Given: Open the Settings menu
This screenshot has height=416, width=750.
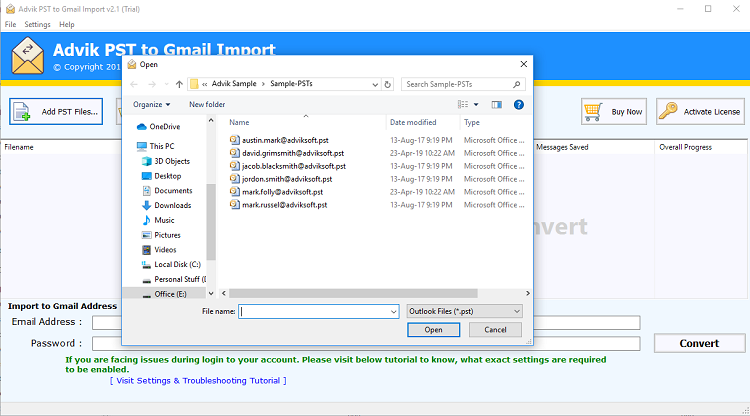Looking at the screenshot, I should [x=37, y=24].
